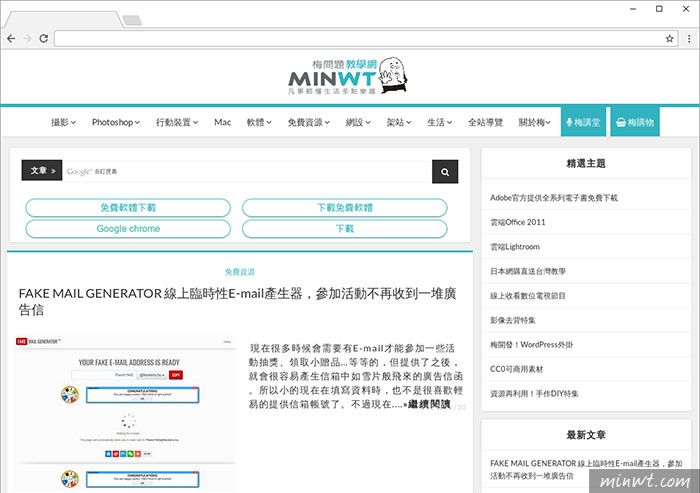
Task: Open the Mac menu item
Action: [x=222, y=122]
